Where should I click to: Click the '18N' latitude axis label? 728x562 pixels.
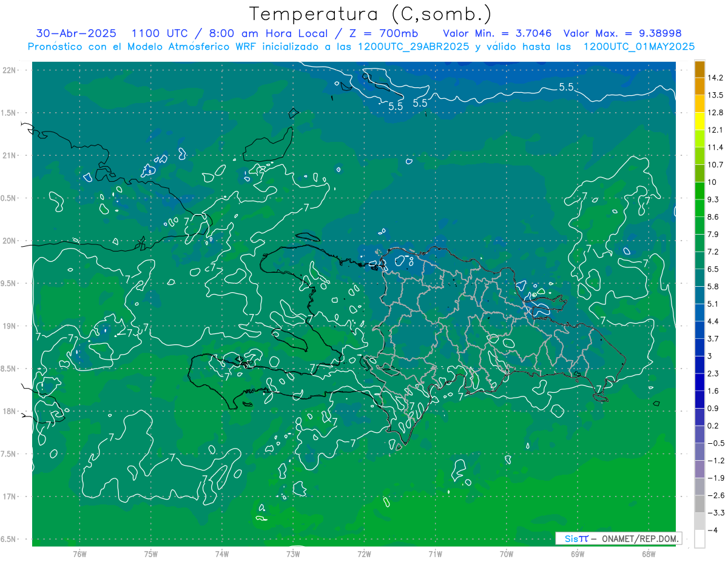coord(9,412)
